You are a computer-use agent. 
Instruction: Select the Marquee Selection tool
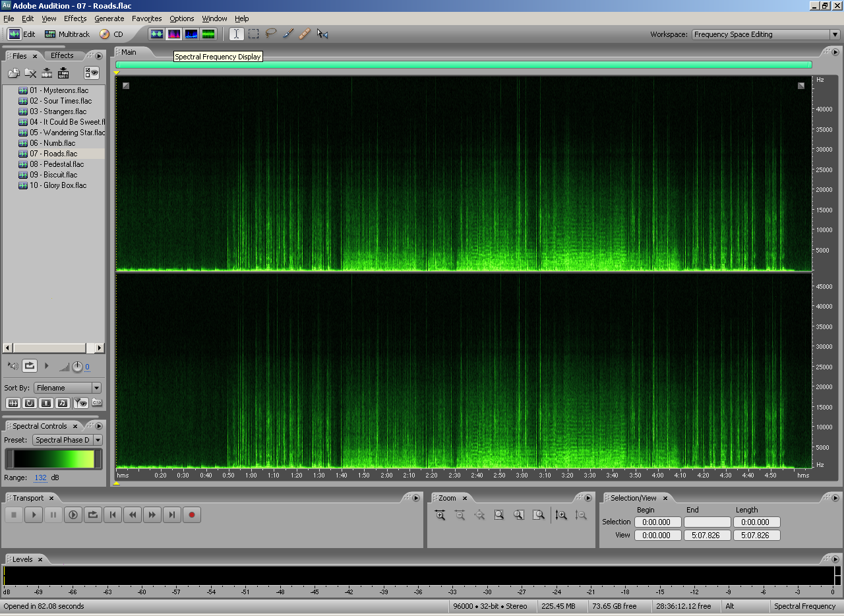click(253, 34)
